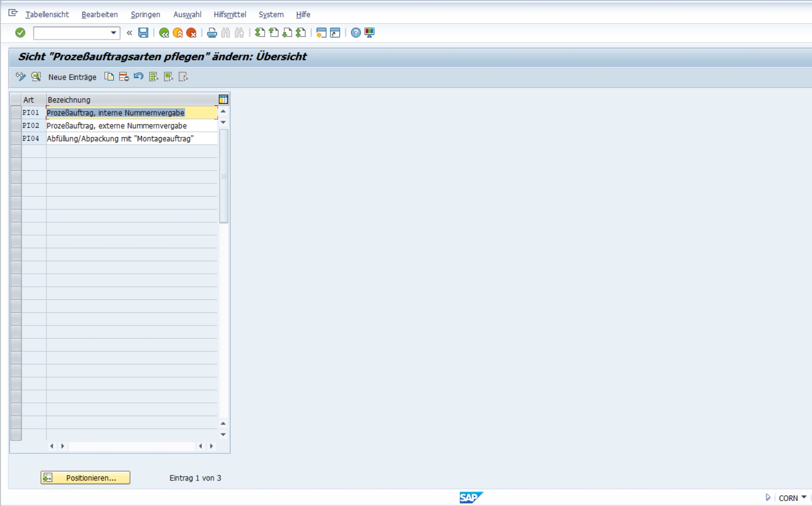This screenshot has height=506, width=812.
Task: Click the Positionieren... button
Action: (86, 477)
